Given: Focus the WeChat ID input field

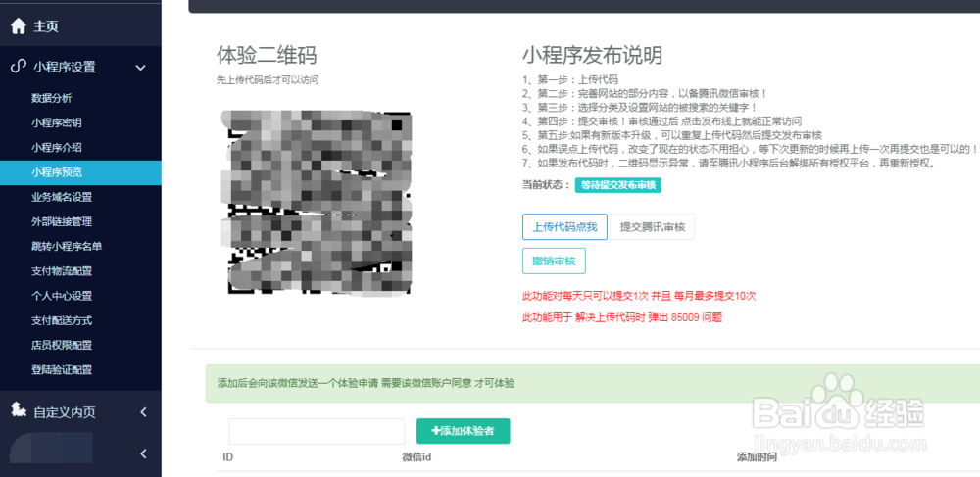Looking at the screenshot, I should coord(317,431).
